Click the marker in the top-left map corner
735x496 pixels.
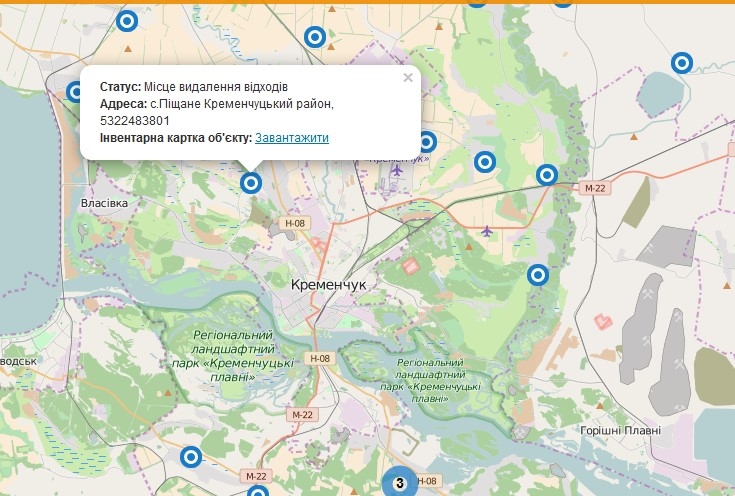click(x=127, y=20)
